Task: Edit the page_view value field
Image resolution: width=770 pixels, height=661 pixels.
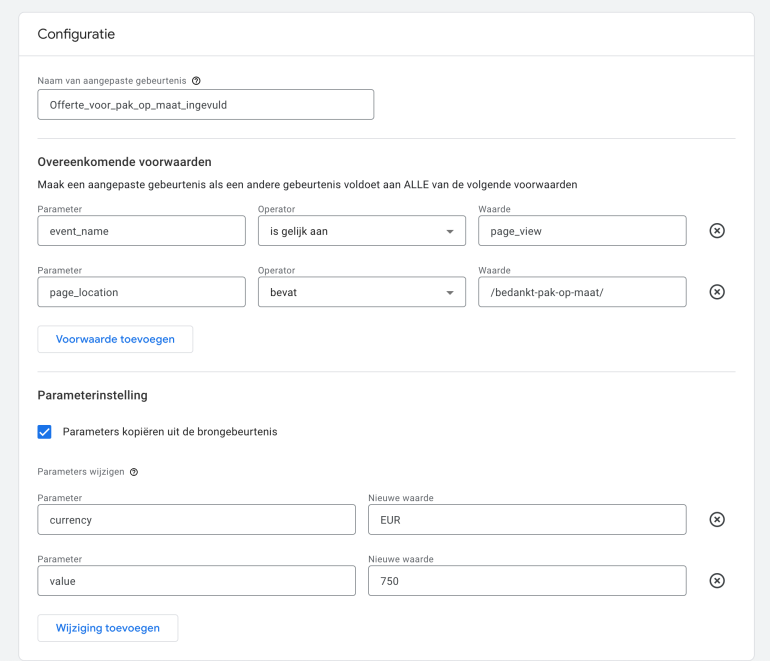Action: click(x=582, y=231)
